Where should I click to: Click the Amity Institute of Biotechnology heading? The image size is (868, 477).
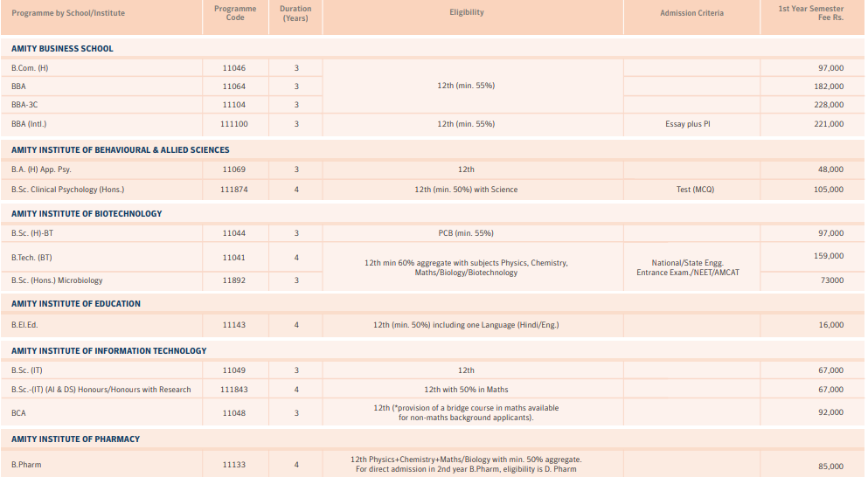[x=87, y=214]
